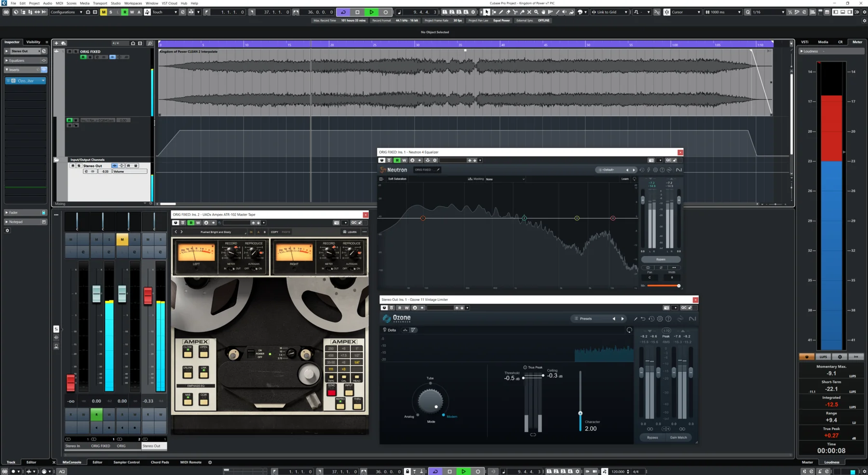868x475 pixels.
Task: Open the Masking 'None' dropdown in Neutron
Action: (505, 179)
